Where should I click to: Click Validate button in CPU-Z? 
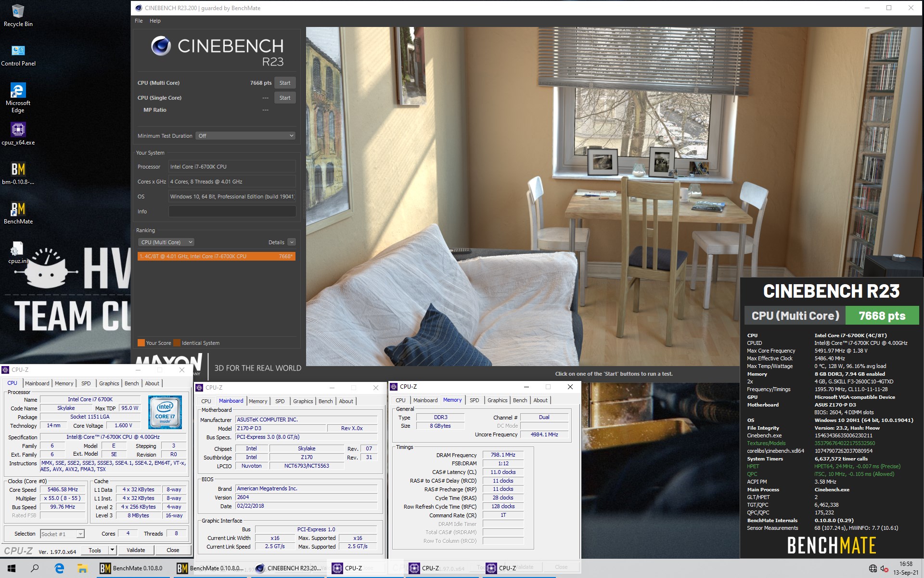(x=136, y=550)
